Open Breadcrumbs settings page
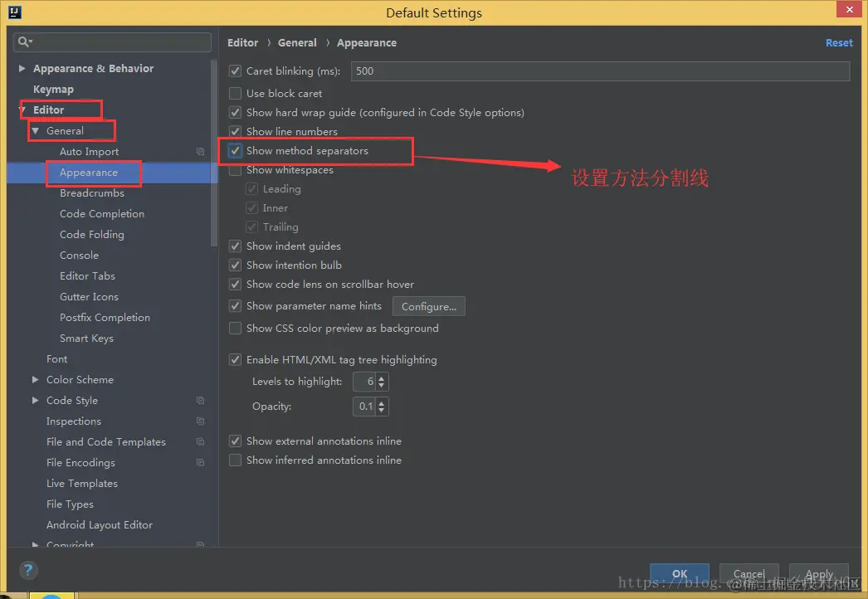Image resolution: width=868 pixels, height=599 pixels. click(x=92, y=192)
